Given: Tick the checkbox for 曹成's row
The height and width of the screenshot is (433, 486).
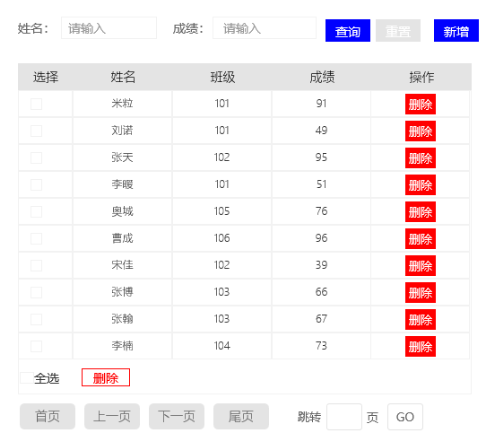Looking at the screenshot, I should tap(36, 239).
